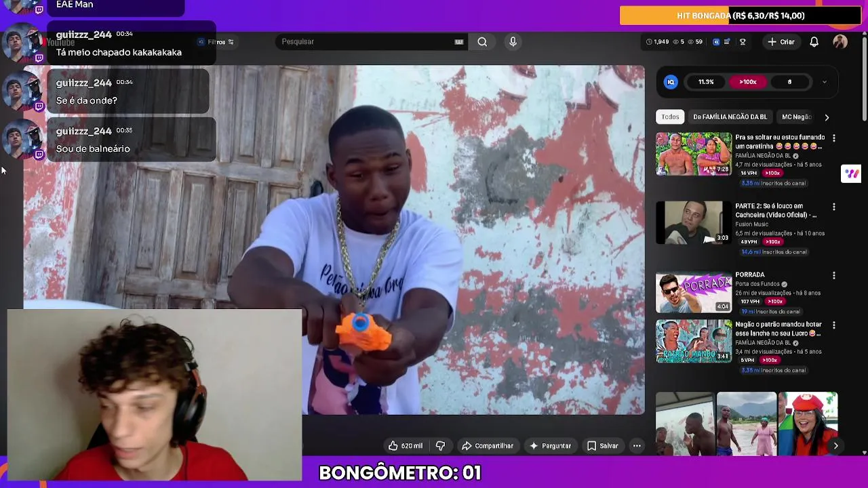Viewport: 868px width, 488px height.
Task: Save video with Salvar button
Action: [x=602, y=446]
